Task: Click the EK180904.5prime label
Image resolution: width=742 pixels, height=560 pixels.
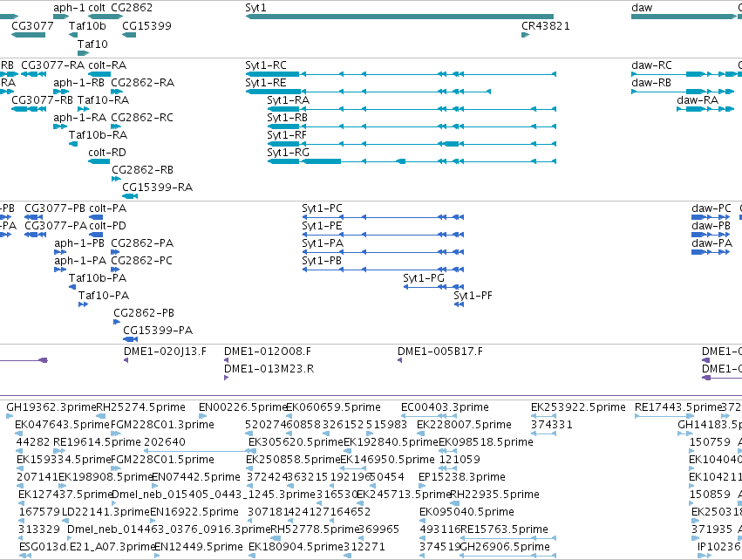Action: click(296, 547)
